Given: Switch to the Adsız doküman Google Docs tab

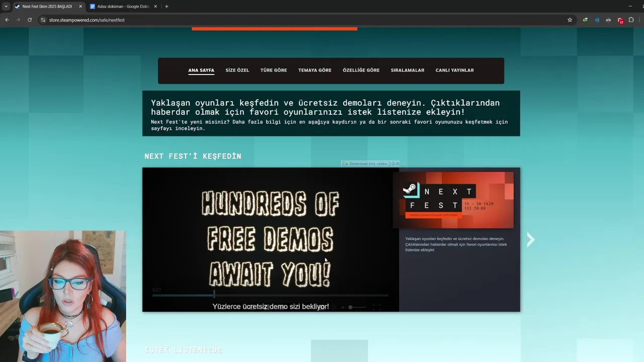Looking at the screenshot, I should (123, 6).
